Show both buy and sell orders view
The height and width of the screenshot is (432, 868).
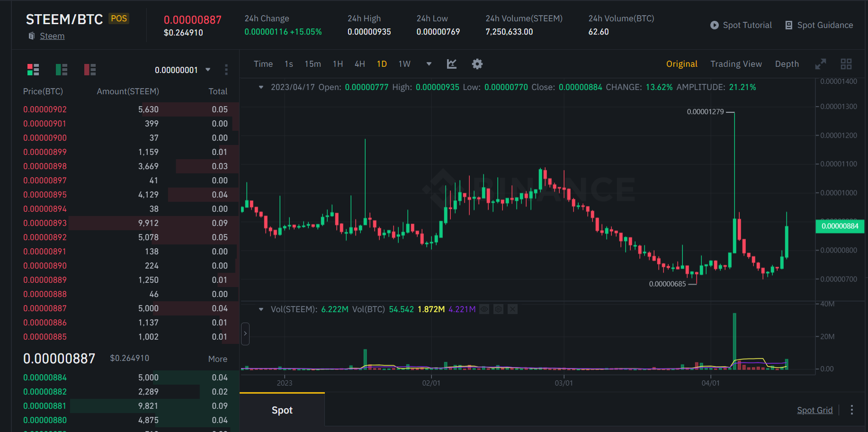click(x=33, y=70)
